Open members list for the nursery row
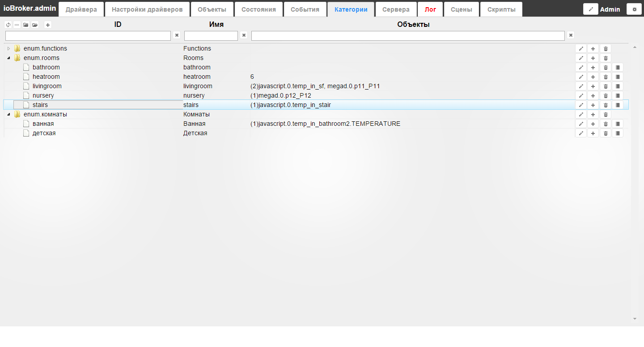This screenshot has width=644, height=347. coord(618,95)
